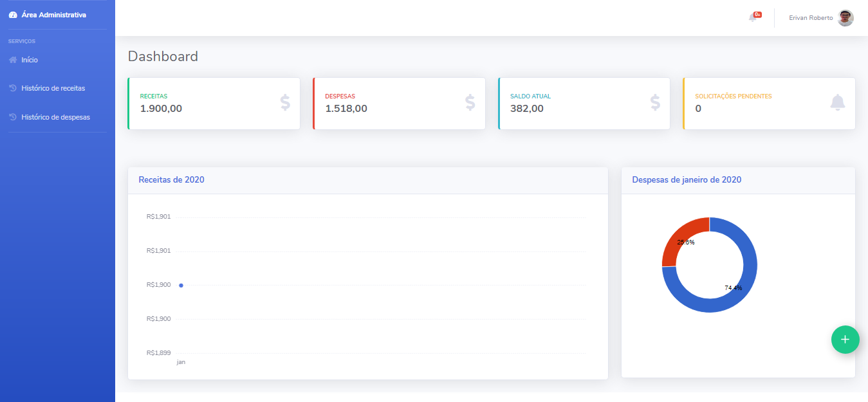
Task: Click the blue data point on the Receitas chart
Action: click(x=181, y=285)
